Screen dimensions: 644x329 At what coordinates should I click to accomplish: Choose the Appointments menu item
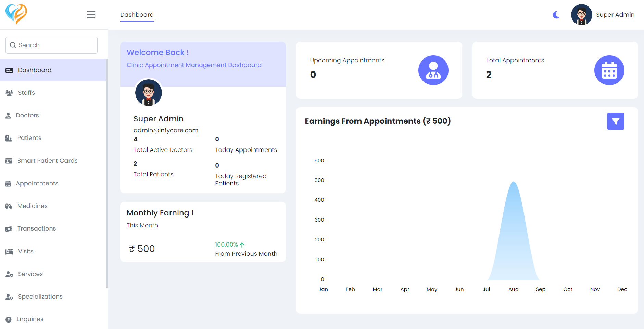click(x=37, y=183)
